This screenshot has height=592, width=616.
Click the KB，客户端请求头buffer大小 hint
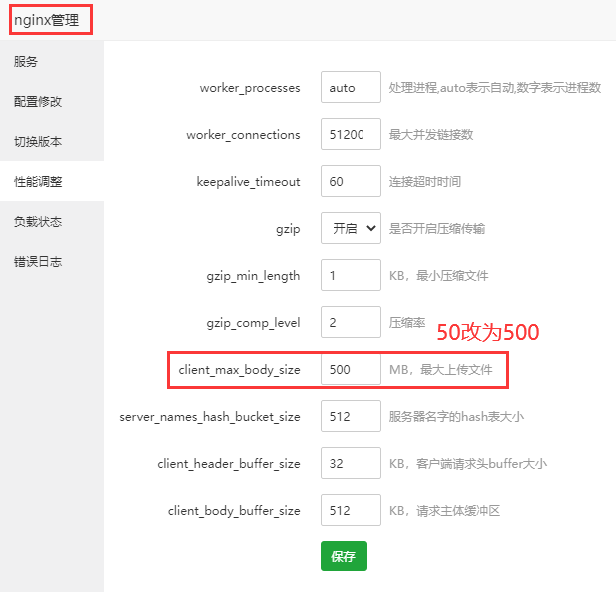click(x=468, y=464)
